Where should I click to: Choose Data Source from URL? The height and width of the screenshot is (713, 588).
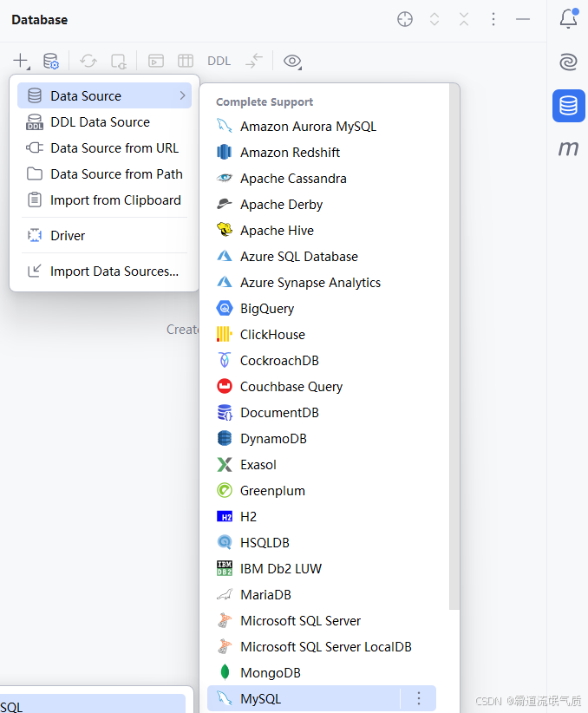point(104,148)
